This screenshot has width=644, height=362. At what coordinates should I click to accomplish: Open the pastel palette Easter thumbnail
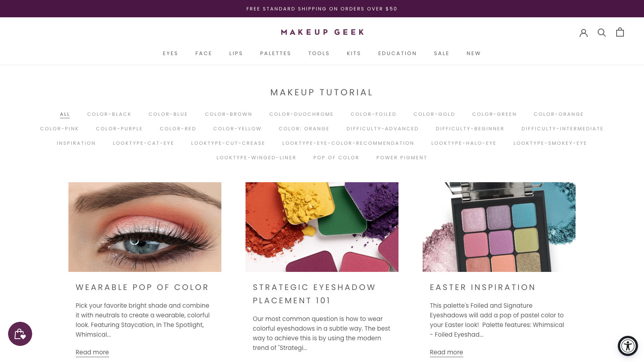[499, 227]
